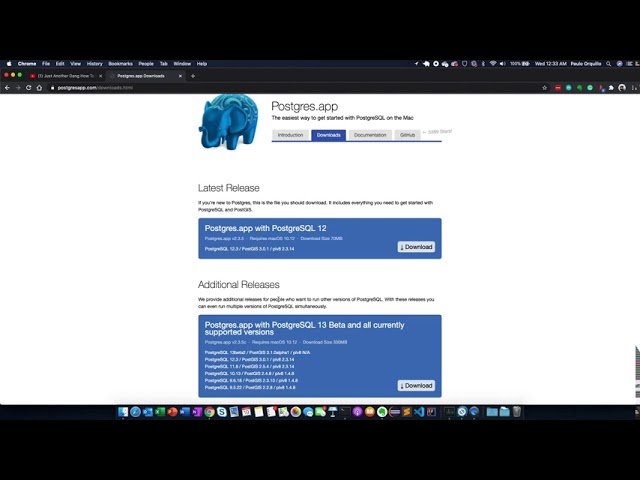Viewport: 640px width, 480px height.
Task: Switch to the YouTube Just Another Dang tab
Action: tap(65, 76)
